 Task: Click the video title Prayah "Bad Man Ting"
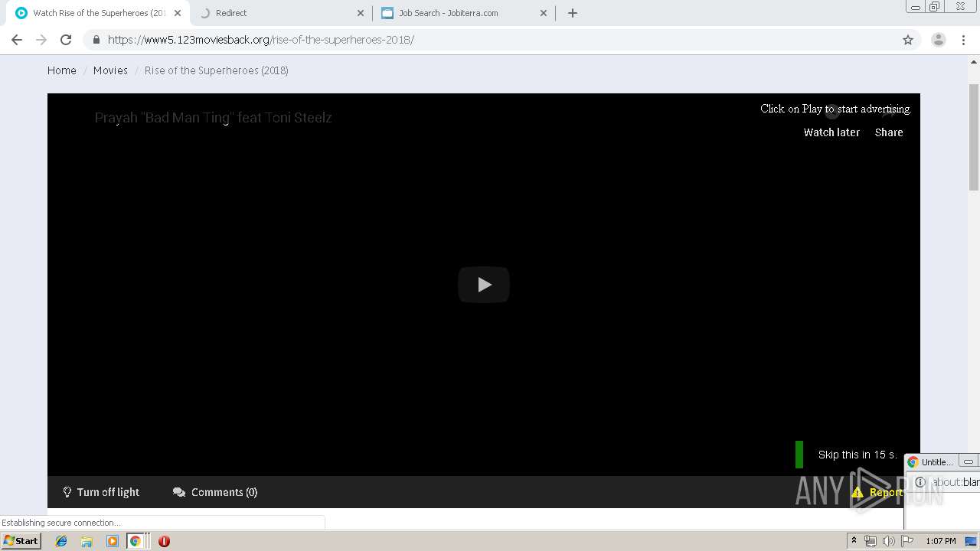[x=213, y=118]
